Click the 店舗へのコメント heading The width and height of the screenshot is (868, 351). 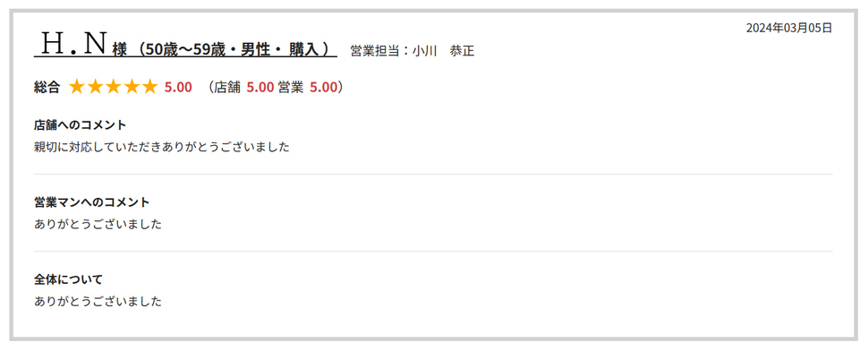pyautogui.click(x=81, y=125)
